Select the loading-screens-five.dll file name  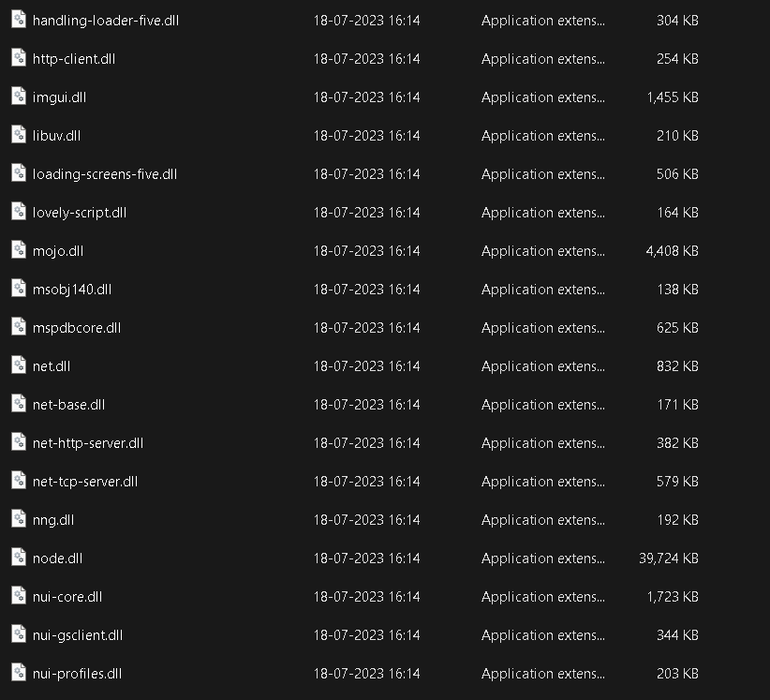pyautogui.click(x=105, y=174)
